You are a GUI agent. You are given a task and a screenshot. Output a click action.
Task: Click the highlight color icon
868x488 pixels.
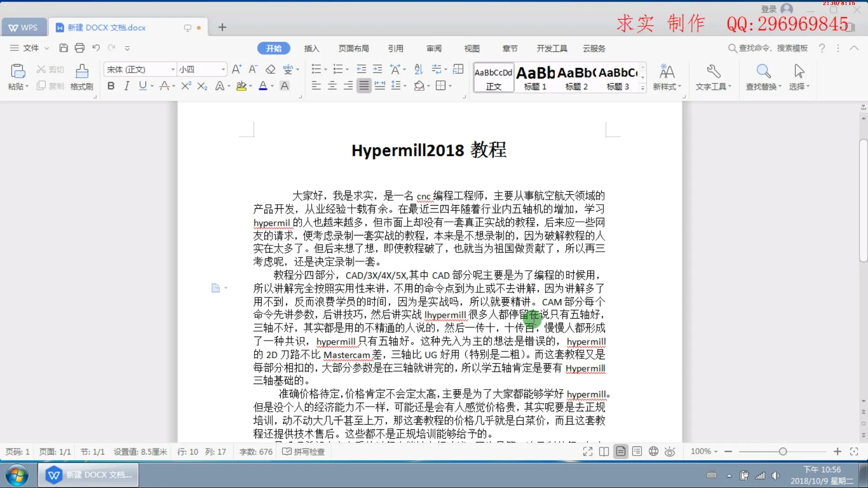pos(241,86)
